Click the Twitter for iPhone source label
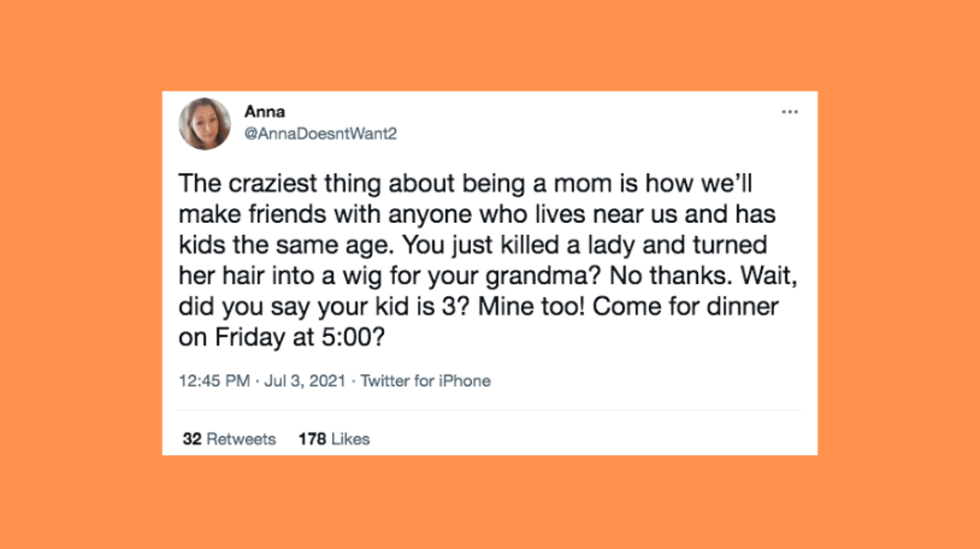980x549 pixels. pyautogui.click(x=426, y=380)
